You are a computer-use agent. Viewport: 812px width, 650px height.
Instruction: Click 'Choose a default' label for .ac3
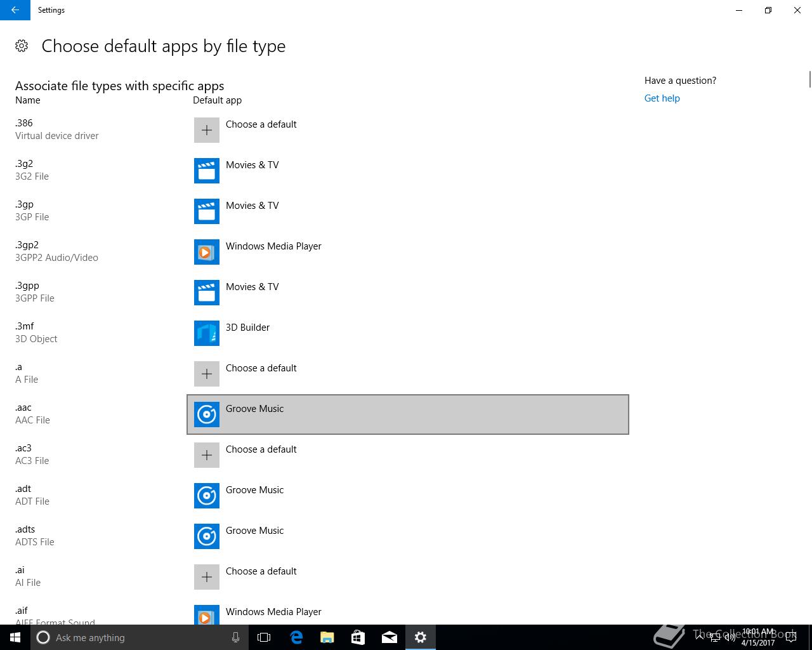coord(261,449)
